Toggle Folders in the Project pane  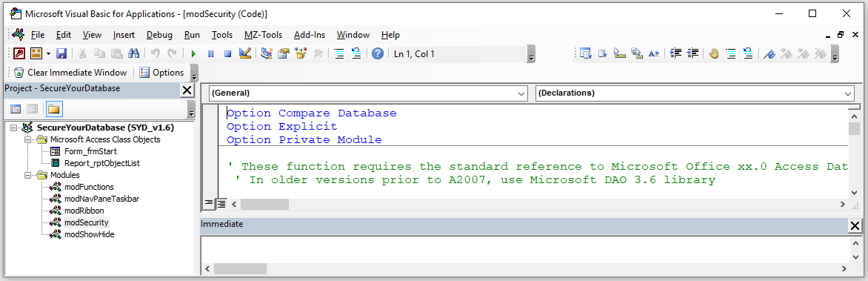tap(54, 109)
